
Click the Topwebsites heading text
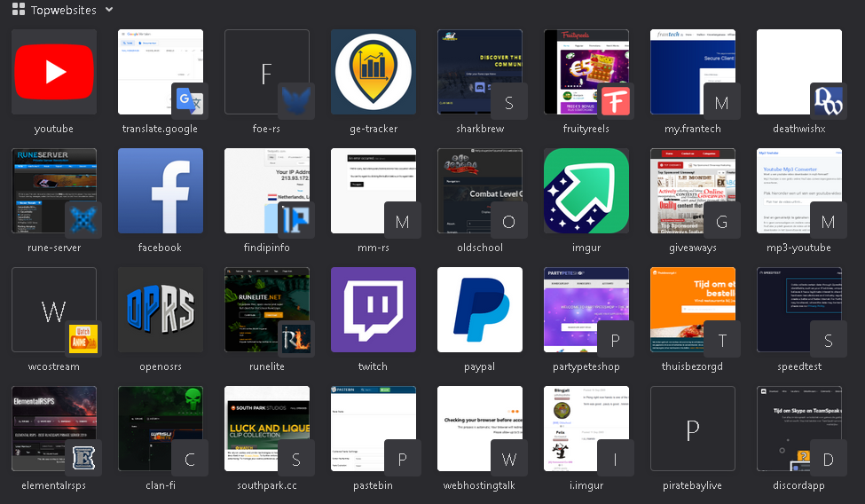tap(64, 10)
